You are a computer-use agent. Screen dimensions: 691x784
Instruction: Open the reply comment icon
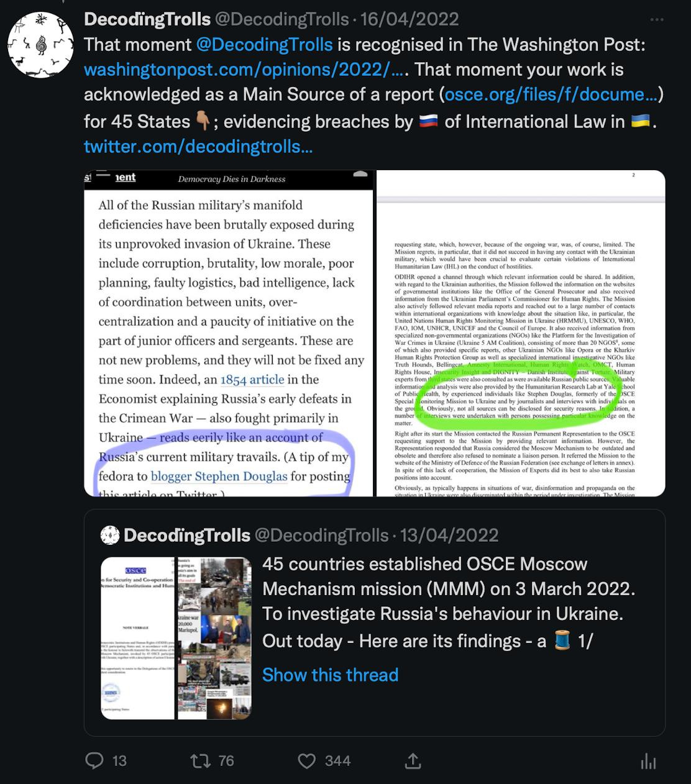94,760
